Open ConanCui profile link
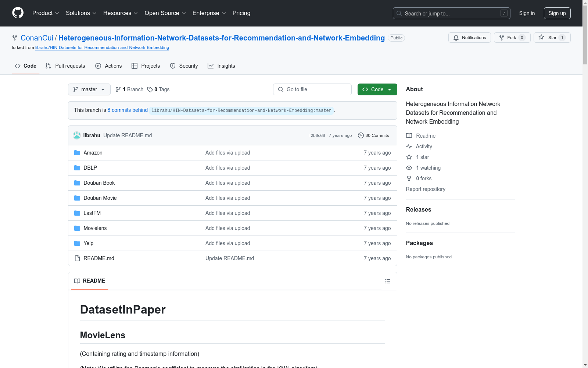 [37, 38]
